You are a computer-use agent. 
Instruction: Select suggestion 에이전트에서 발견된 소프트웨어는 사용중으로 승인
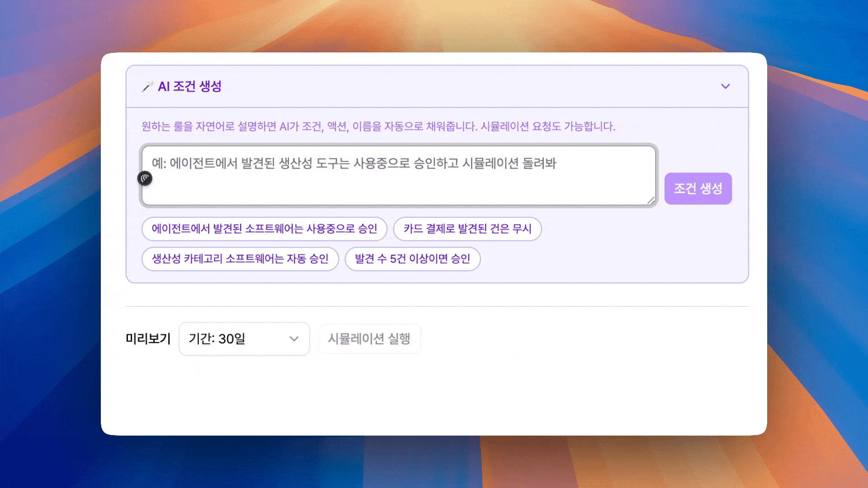click(264, 229)
